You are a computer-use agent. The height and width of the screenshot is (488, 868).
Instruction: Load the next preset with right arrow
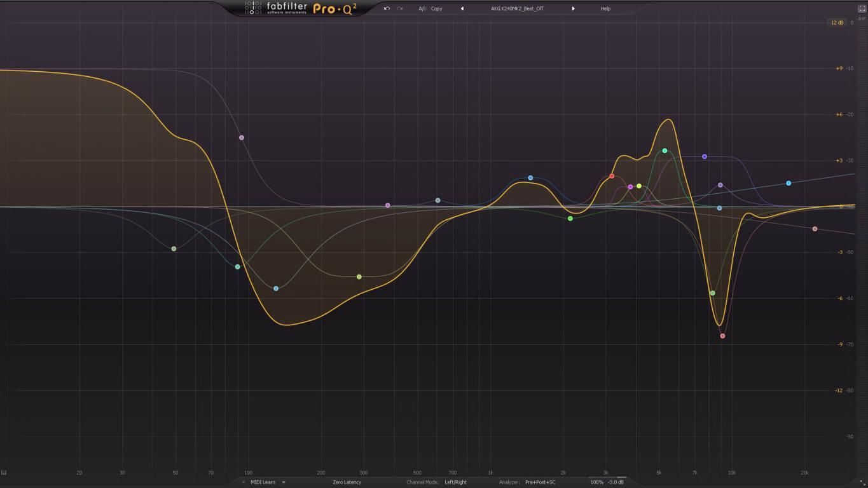pos(573,9)
